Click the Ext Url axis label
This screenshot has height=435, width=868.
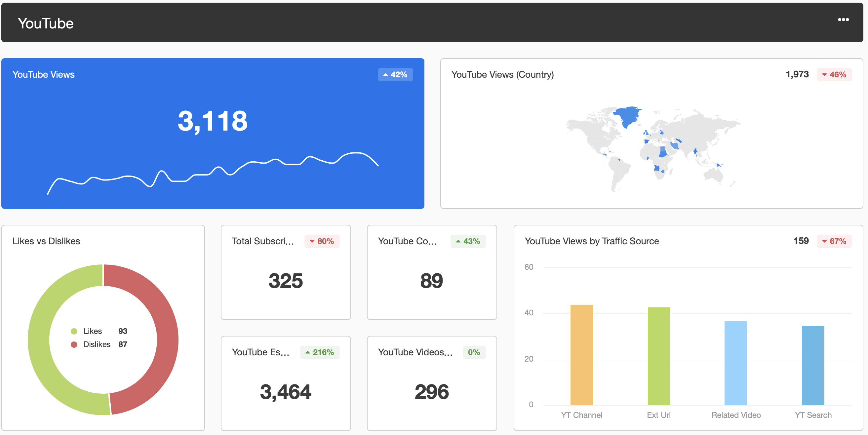[659, 415]
